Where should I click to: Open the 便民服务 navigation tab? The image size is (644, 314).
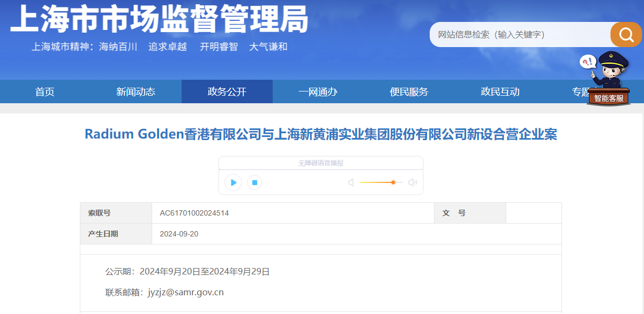[409, 91]
